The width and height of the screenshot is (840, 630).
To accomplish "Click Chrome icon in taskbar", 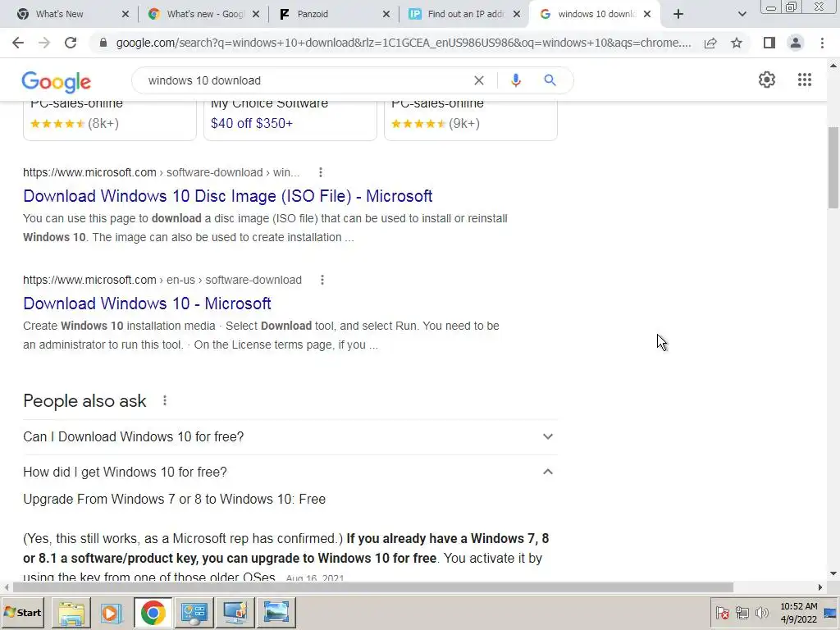I will 153,612.
